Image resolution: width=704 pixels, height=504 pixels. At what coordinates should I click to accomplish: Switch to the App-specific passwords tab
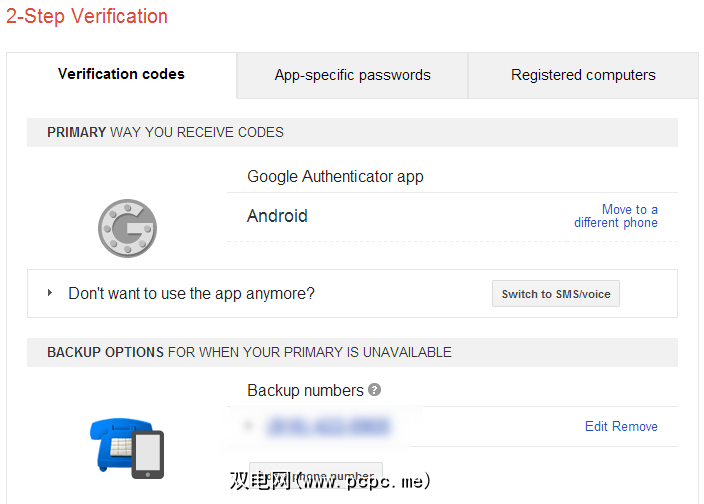coord(352,75)
